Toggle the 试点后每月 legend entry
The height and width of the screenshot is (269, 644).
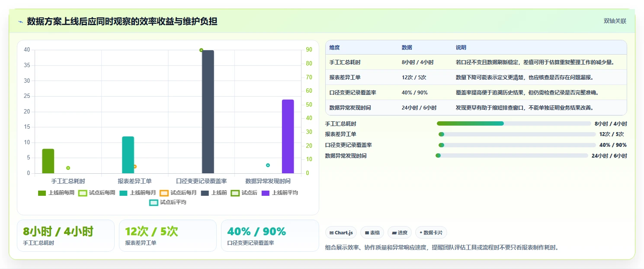click(178, 193)
